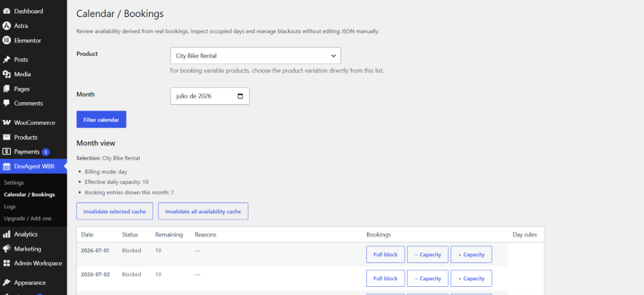Click the Pages icon in sidebar

(x=6, y=89)
